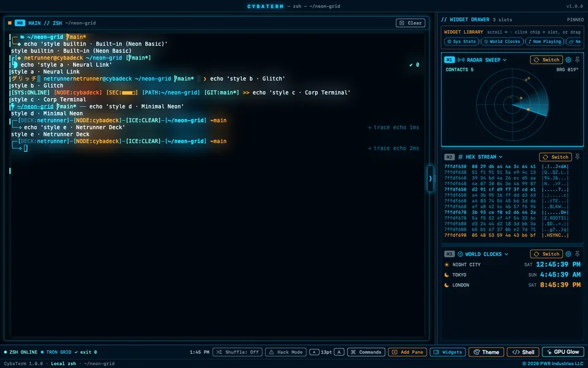The image size is (588, 368).
Task: Click the orange square pane indicator
Action: pyautogui.click(x=10, y=23)
